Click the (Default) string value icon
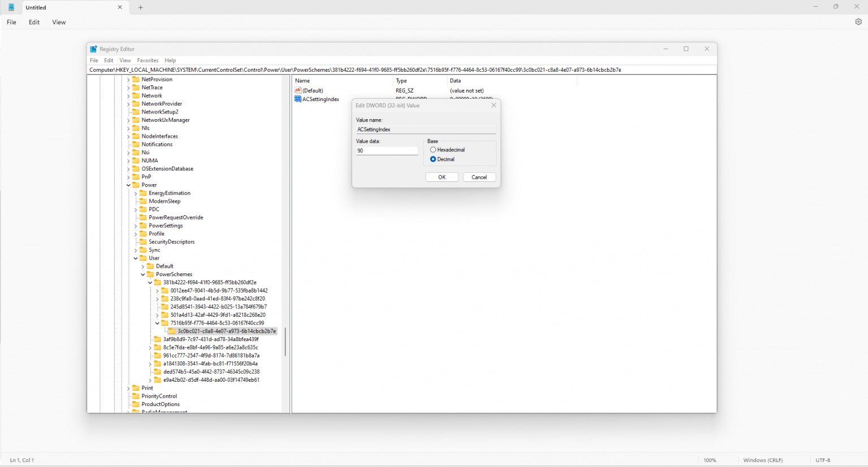This screenshot has height=467, width=868. (298, 90)
